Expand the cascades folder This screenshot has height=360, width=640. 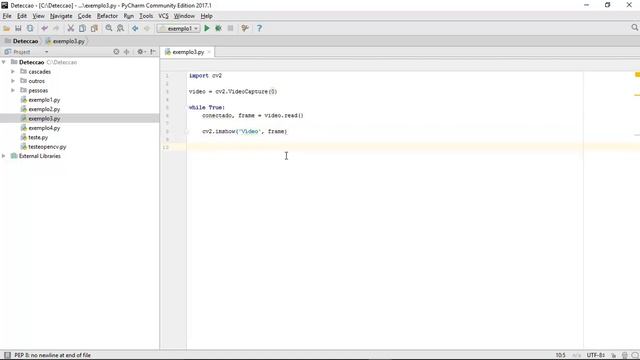[x=13, y=71]
